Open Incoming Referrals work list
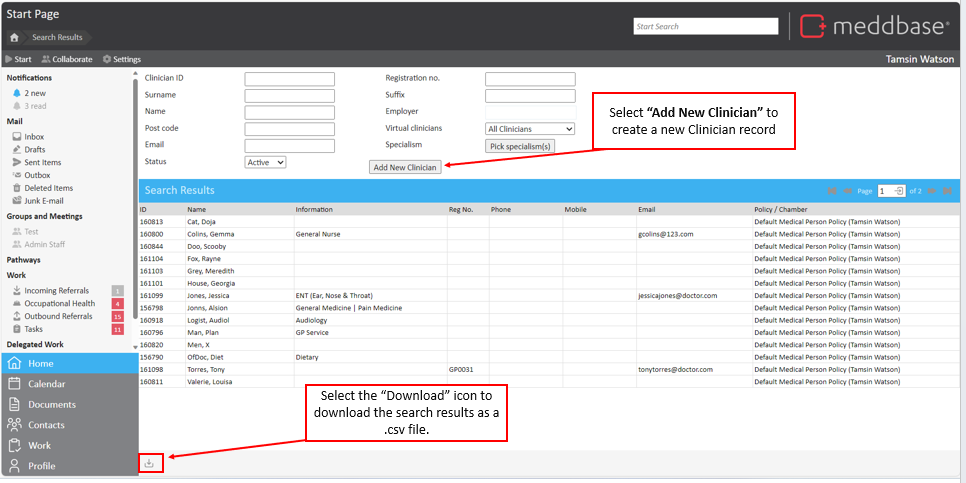The width and height of the screenshot is (966, 483). (x=56, y=290)
